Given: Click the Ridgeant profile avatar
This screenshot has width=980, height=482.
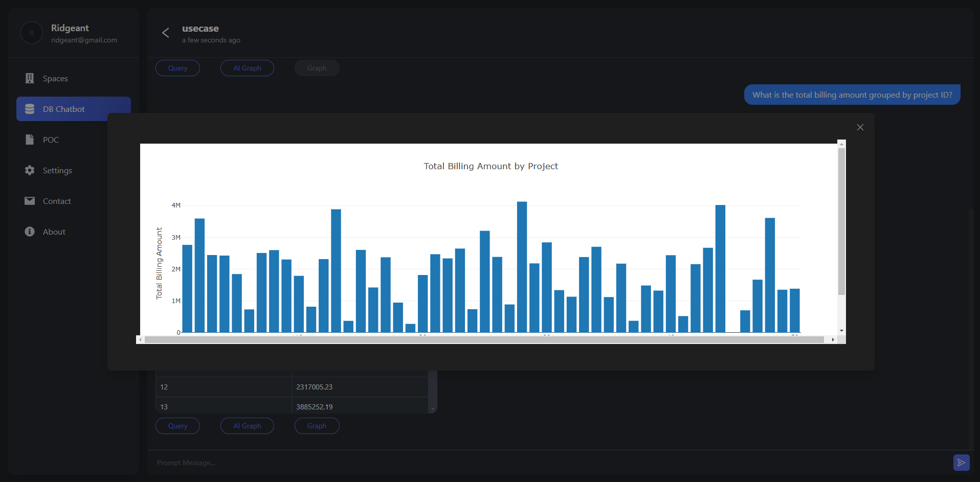Looking at the screenshot, I should coord(32,33).
